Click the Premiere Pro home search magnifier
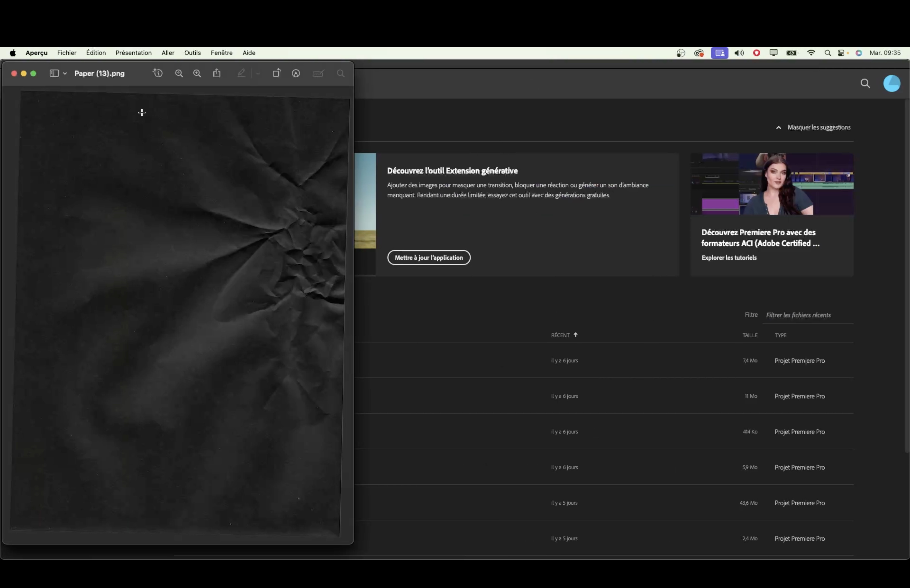 coord(865,84)
